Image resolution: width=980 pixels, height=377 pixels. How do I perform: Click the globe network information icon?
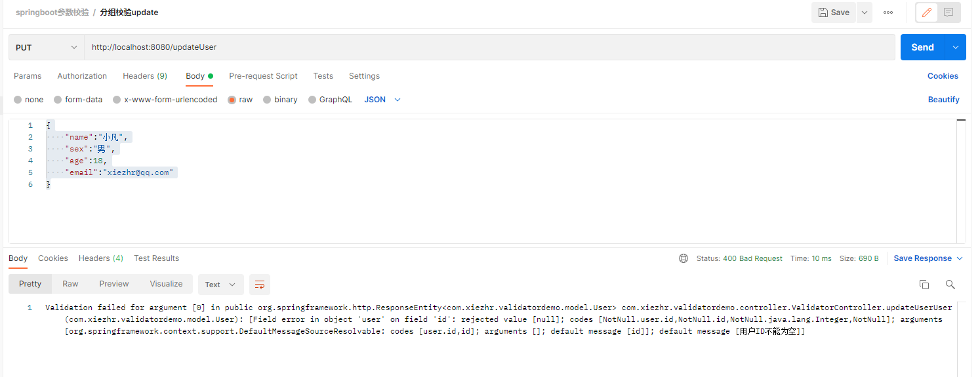[684, 258]
